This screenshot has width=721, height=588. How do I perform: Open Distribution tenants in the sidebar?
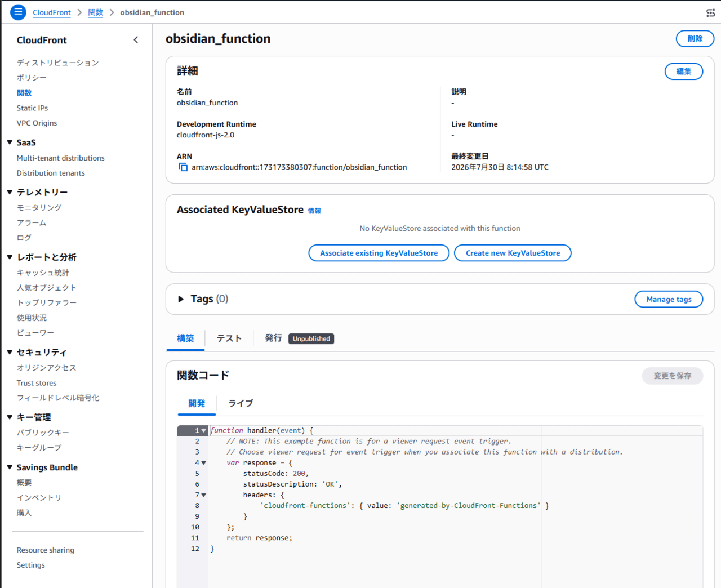pyautogui.click(x=51, y=173)
